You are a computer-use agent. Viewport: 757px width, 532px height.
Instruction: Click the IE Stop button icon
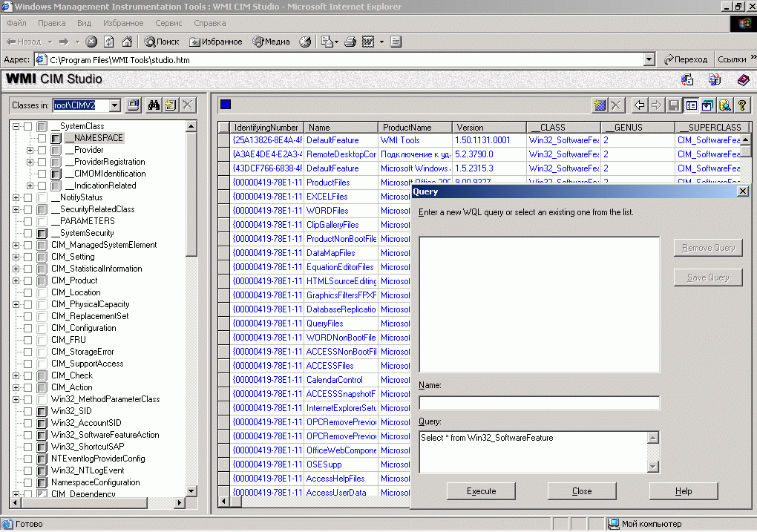tap(91, 42)
